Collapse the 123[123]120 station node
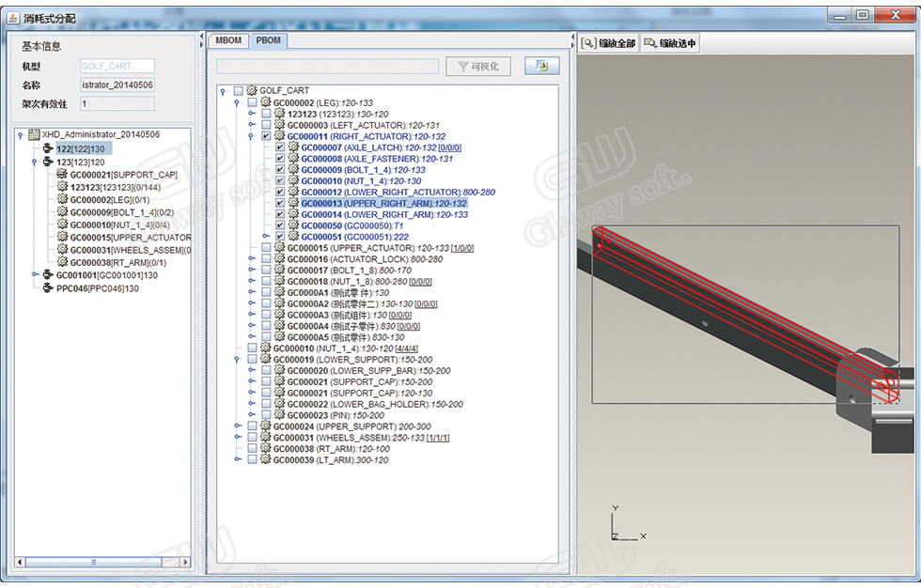This screenshot has width=921, height=588. [35, 162]
